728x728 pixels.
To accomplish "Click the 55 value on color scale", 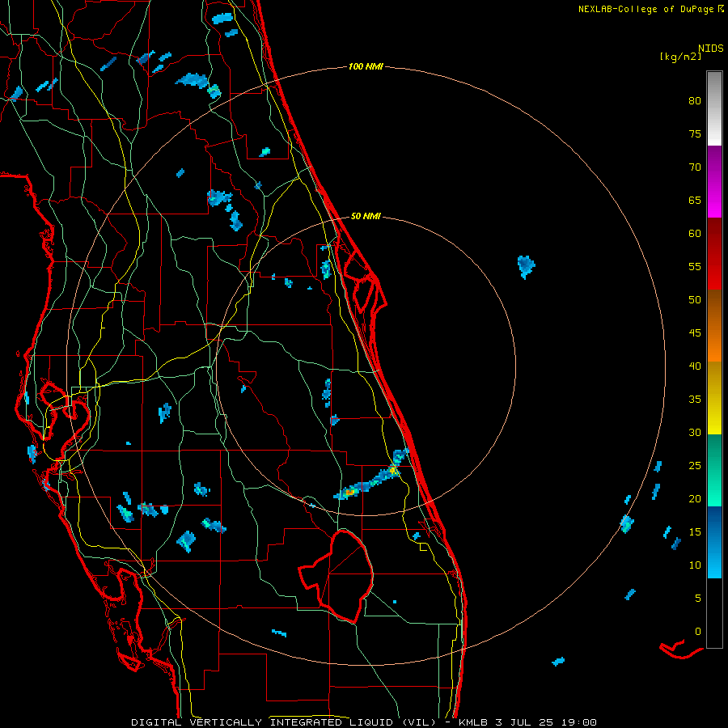I will click(695, 266).
